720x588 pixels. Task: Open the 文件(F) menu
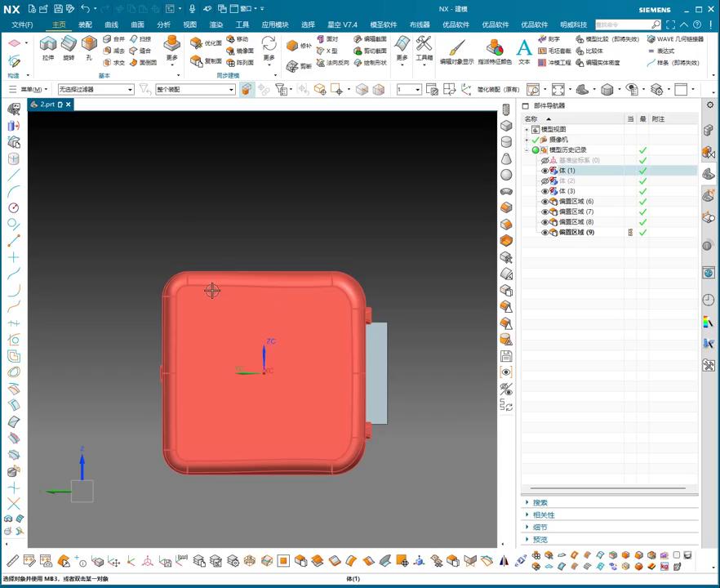[22, 24]
